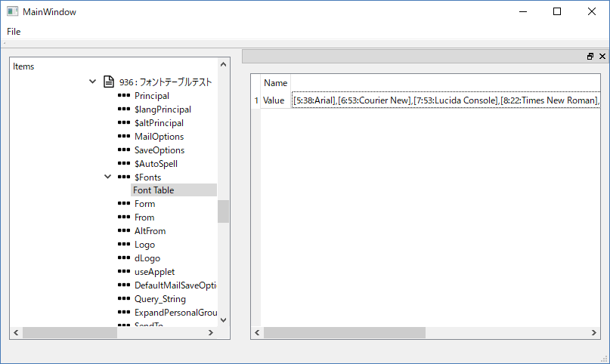Click the icon beside dLogo

pos(124,258)
